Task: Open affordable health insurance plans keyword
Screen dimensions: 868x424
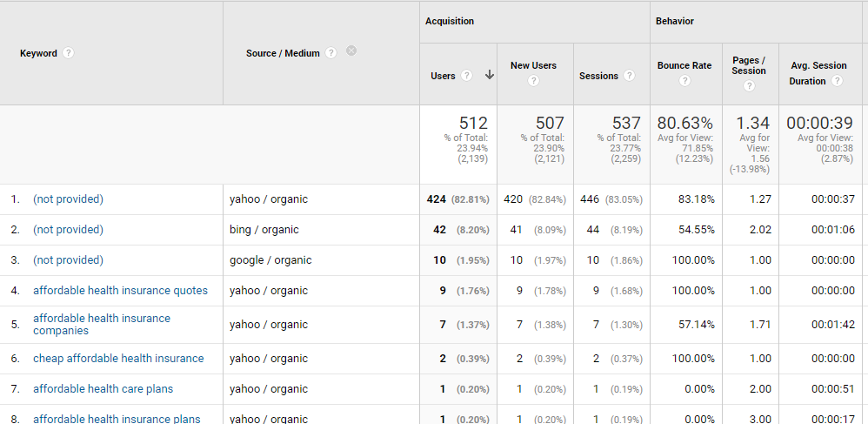Action: click(x=117, y=419)
